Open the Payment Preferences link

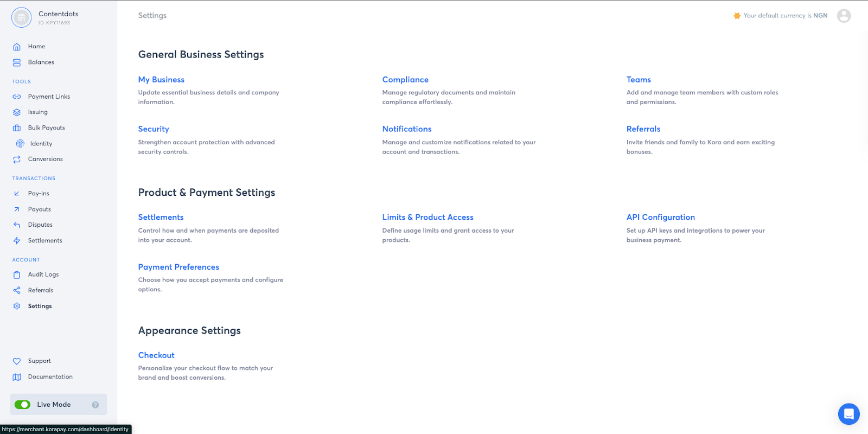click(178, 267)
